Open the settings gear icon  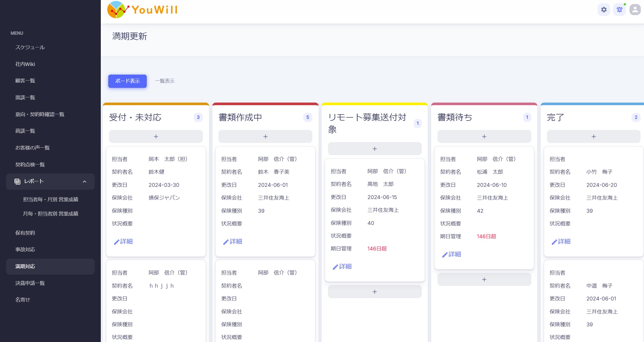604,10
